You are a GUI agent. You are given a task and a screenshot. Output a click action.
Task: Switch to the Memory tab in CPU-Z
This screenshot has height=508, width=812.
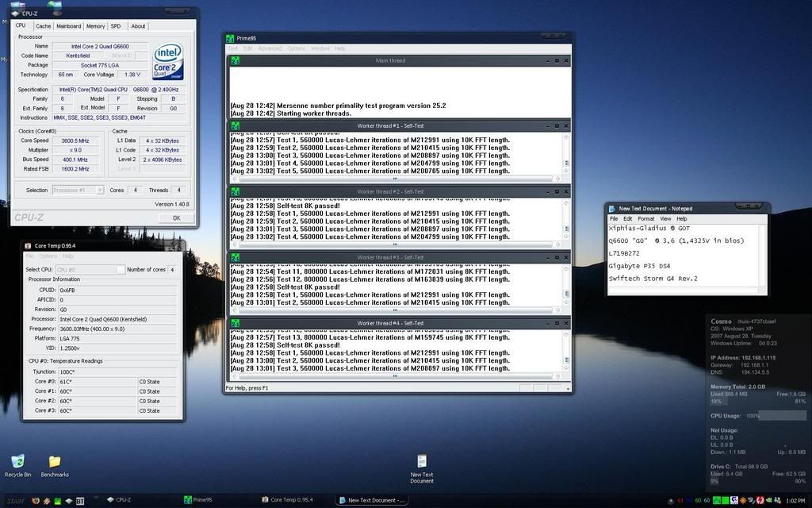pyautogui.click(x=95, y=26)
